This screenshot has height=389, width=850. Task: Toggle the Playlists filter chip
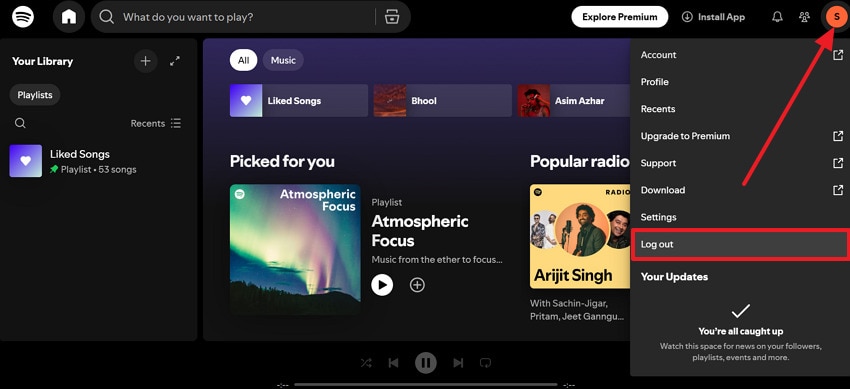pyautogui.click(x=35, y=95)
